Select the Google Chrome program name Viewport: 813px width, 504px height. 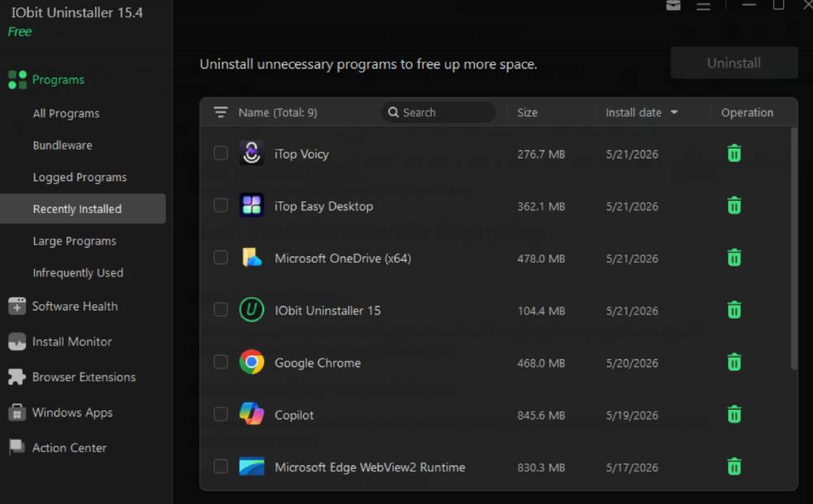coord(318,363)
